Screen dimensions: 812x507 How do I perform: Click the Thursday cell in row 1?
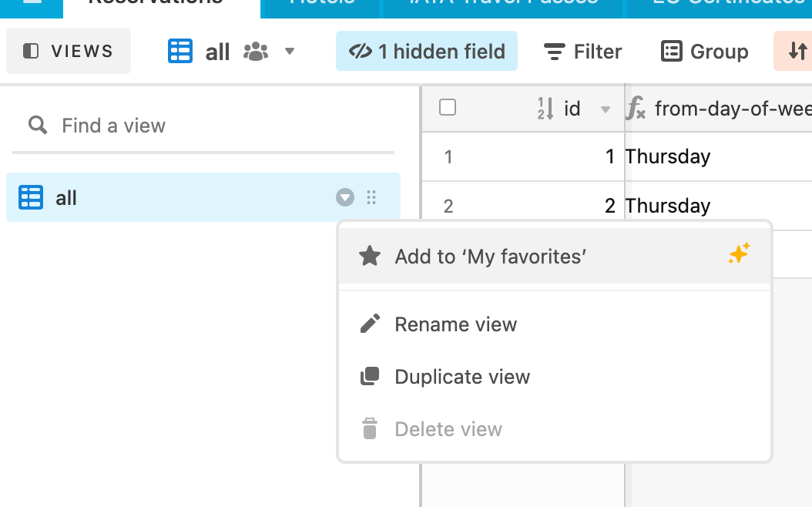719,156
